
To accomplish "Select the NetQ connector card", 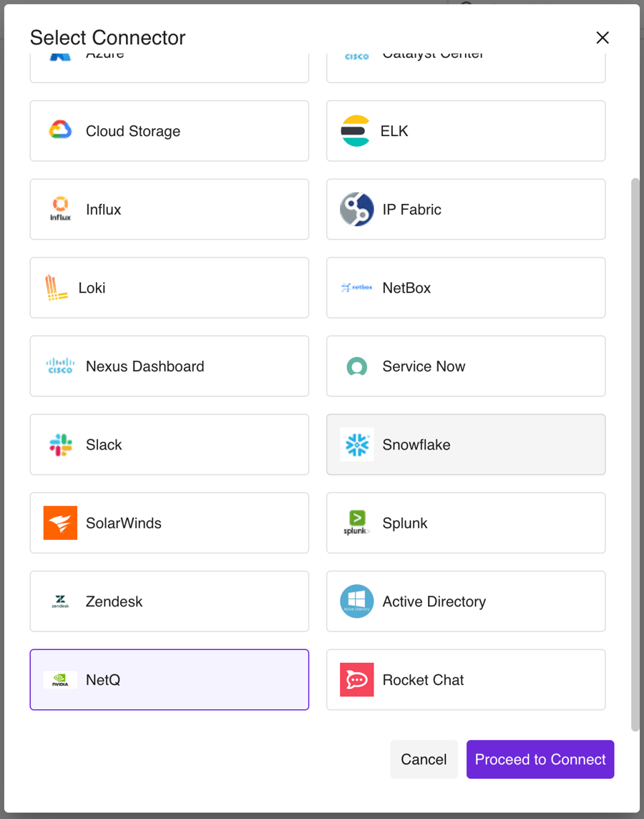I will (x=169, y=679).
